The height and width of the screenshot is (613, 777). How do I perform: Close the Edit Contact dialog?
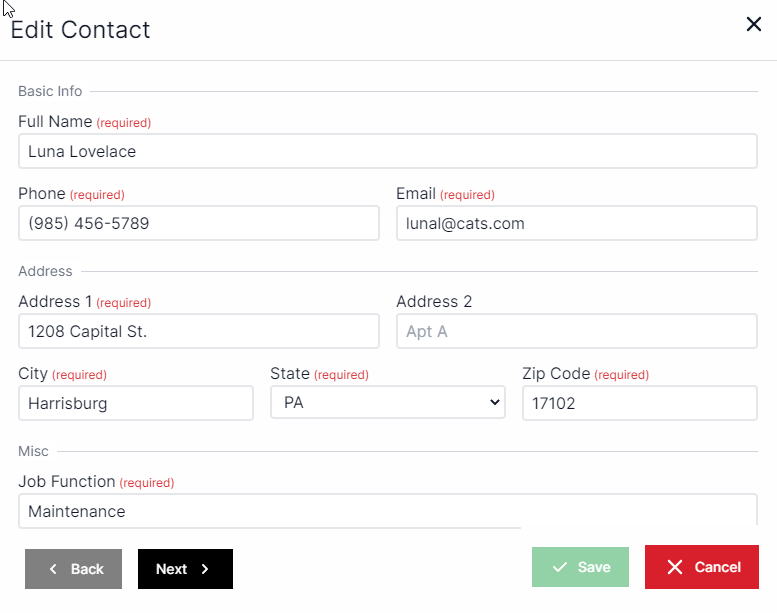[x=754, y=25]
